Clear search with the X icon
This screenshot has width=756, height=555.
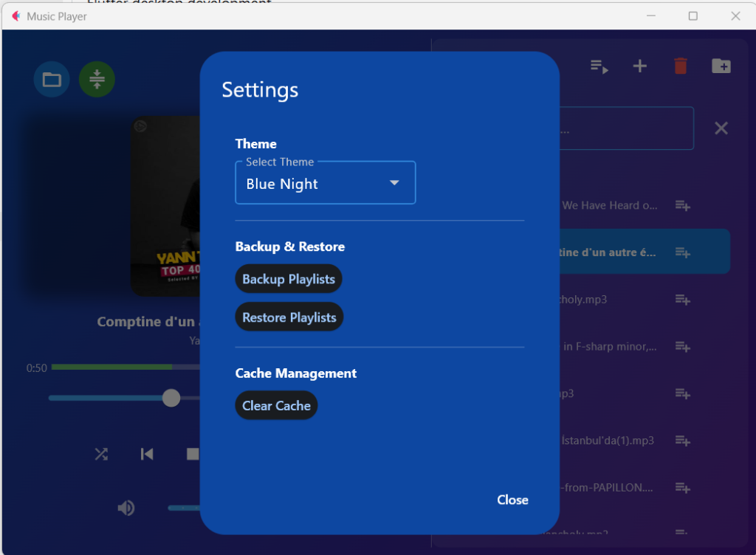pyautogui.click(x=721, y=128)
